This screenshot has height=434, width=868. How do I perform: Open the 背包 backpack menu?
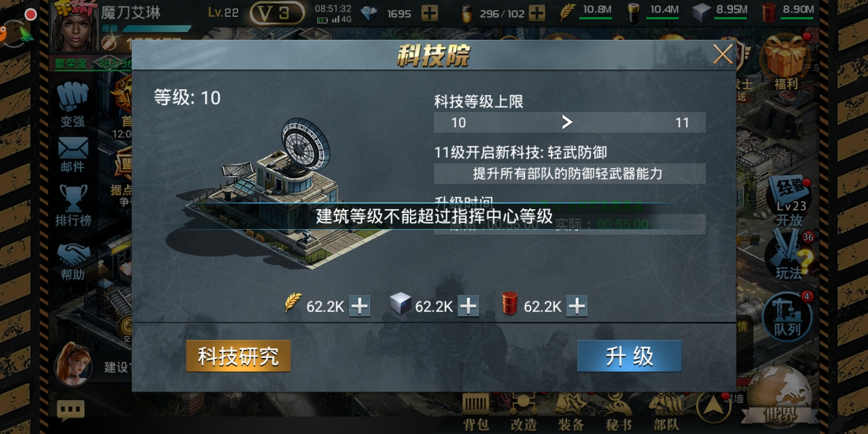click(476, 412)
